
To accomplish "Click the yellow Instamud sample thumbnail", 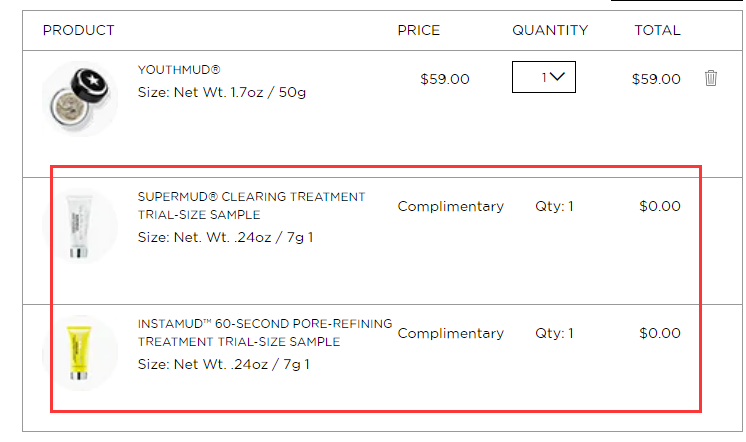I will [80, 353].
